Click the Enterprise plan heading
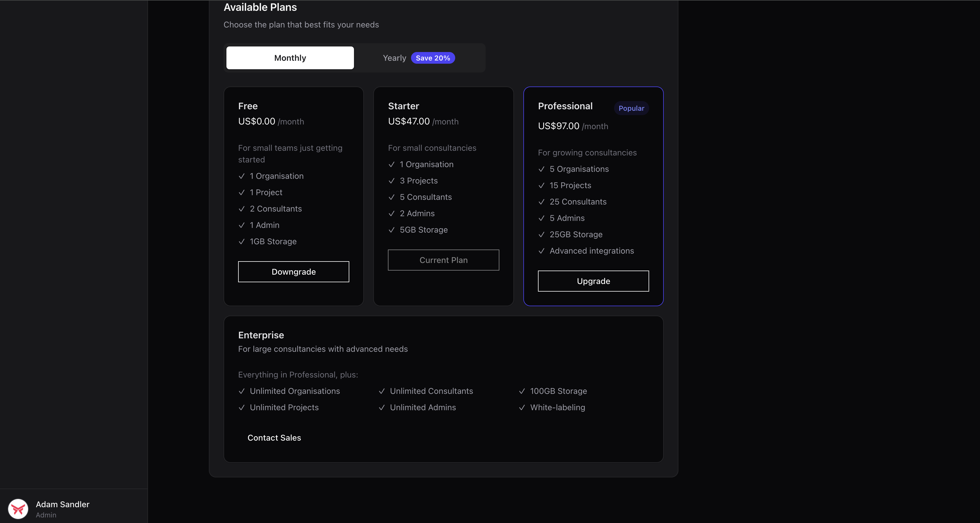The image size is (980, 523). [261, 335]
